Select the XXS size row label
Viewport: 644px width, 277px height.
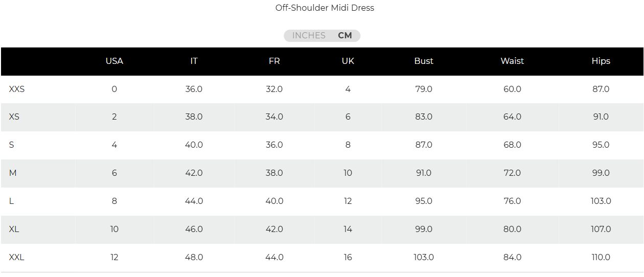coord(17,89)
